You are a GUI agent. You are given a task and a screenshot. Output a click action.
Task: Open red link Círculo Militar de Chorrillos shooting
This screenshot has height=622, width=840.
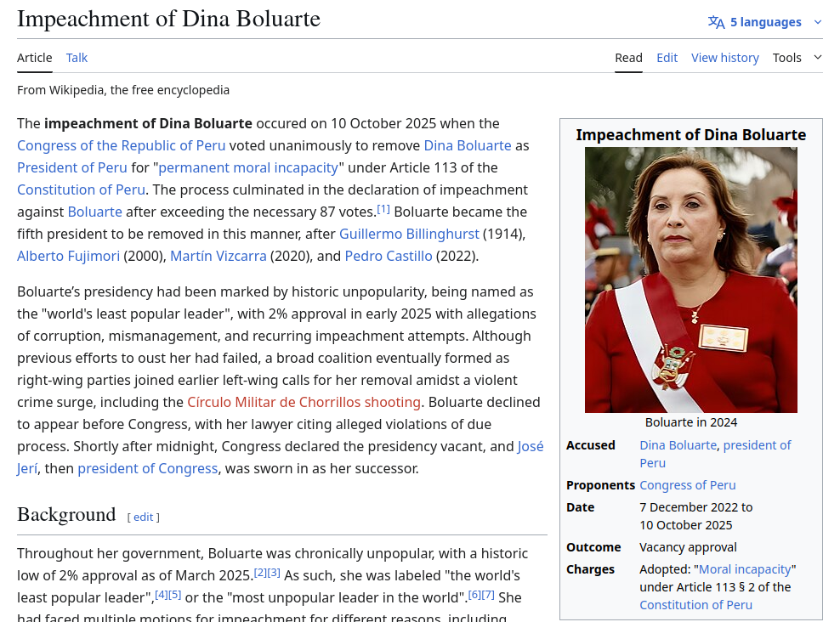coord(304,402)
